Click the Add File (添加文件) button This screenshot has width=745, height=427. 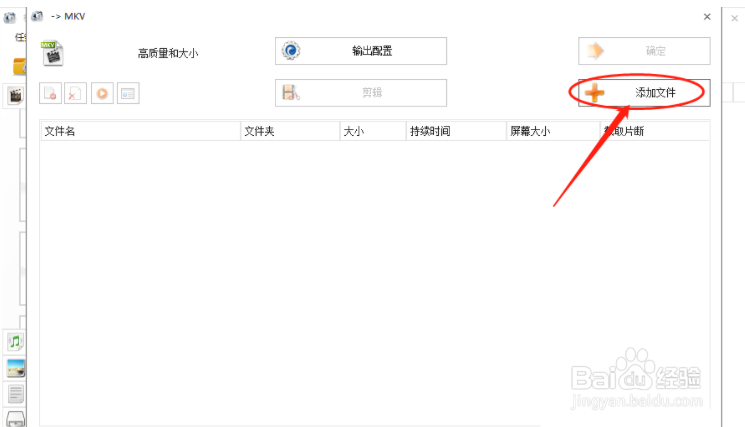click(644, 93)
